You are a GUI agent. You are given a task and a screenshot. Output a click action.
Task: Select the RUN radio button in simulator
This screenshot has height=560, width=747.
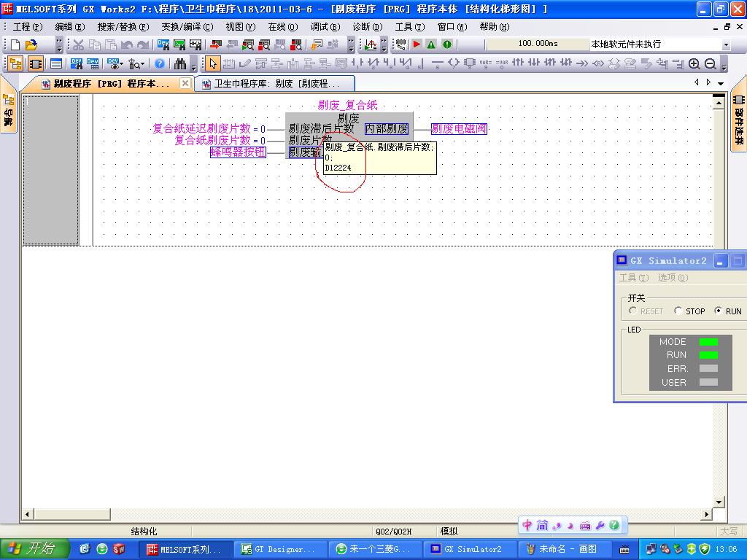click(719, 311)
